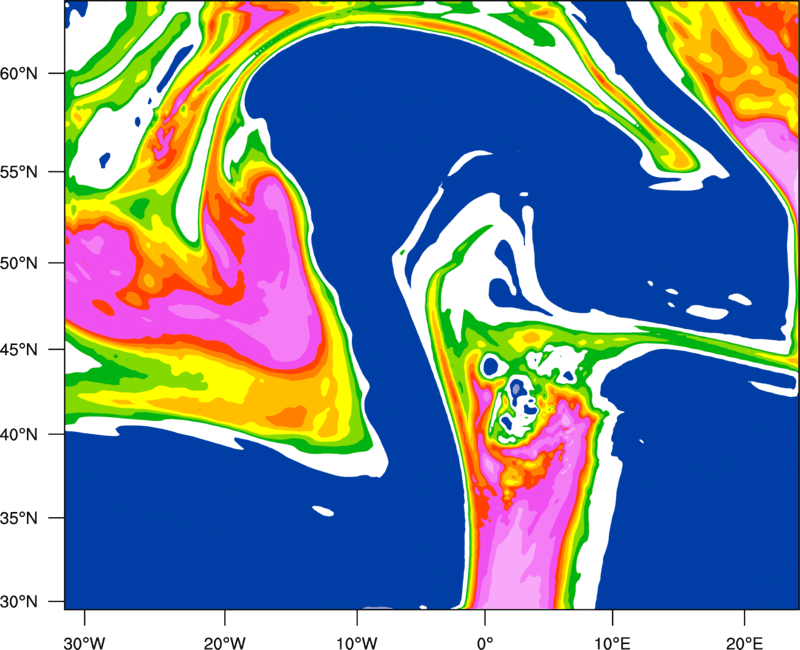The width and height of the screenshot is (800, 650).
Task: Click the 20°E longitude label
Action: point(744,643)
